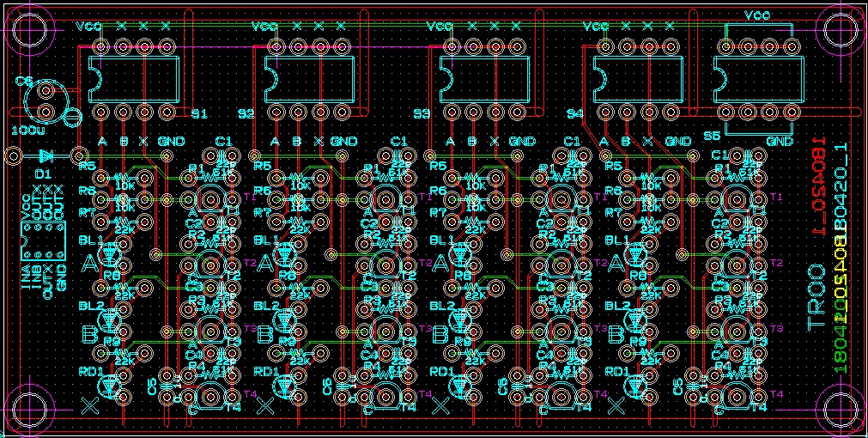Select the S5 reference label
This screenshot has width=868, height=438.
(x=712, y=135)
